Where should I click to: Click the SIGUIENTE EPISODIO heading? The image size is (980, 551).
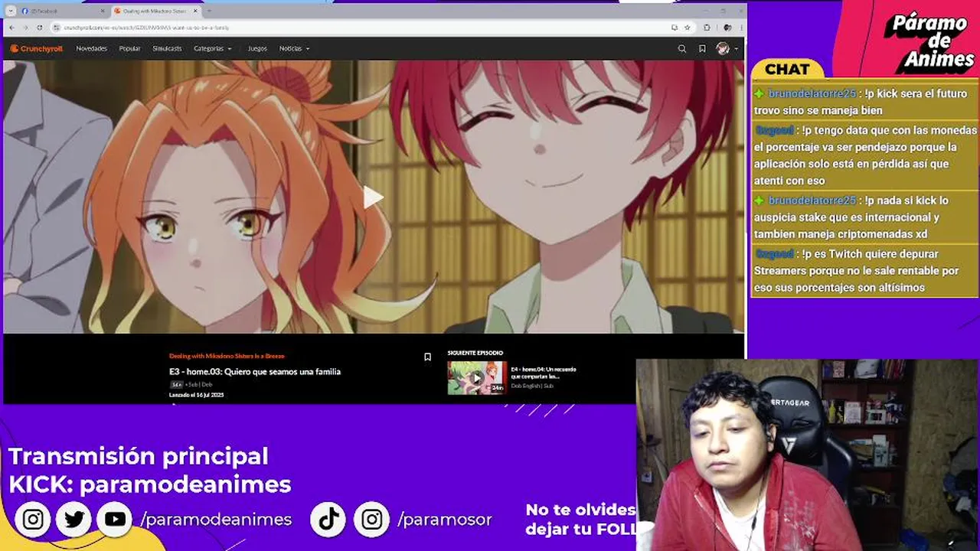(x=475, y=353)
